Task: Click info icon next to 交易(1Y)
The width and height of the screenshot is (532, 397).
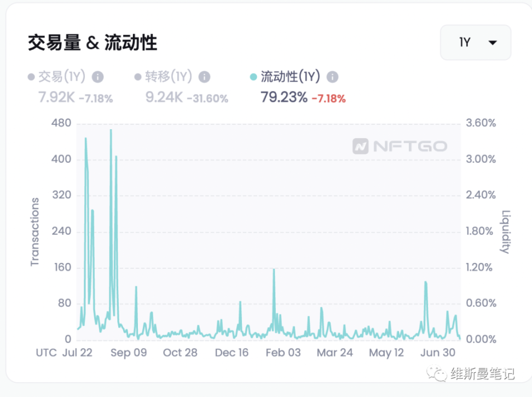Action: [98, 77]
